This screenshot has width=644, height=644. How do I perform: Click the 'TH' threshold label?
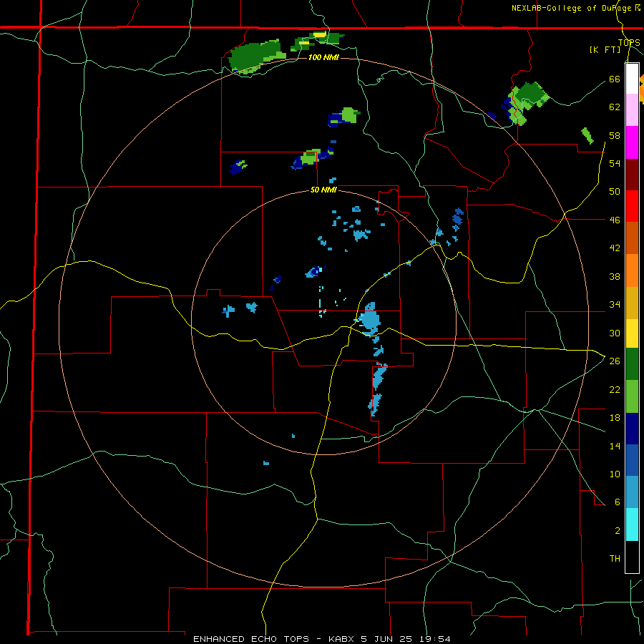(x=615, y=559)
